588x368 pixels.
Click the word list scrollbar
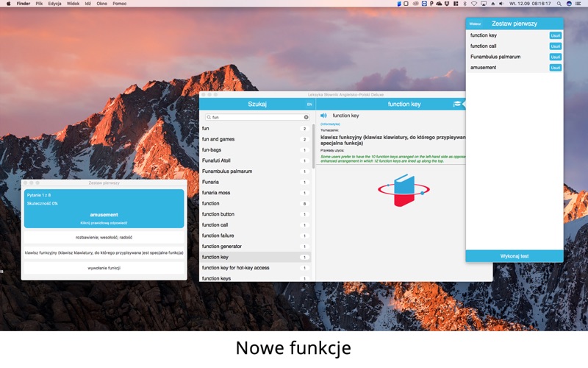click(x=314, y=147)
